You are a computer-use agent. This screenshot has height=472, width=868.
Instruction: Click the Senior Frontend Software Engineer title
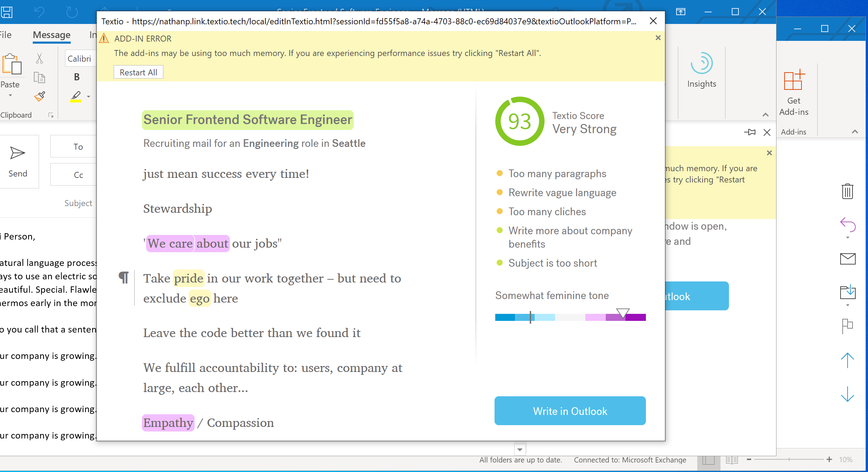pos(248,120)
